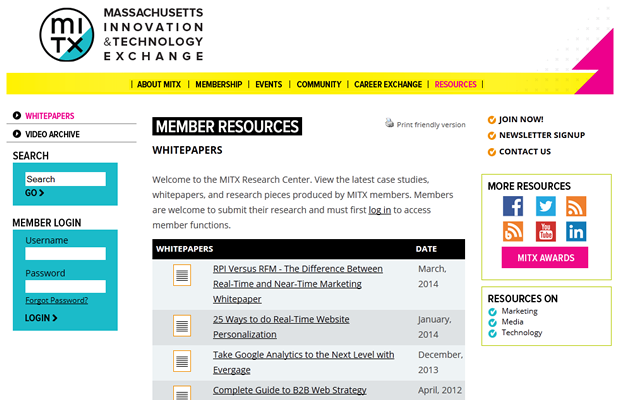Open the Membership menu

[x=219, y=84]
